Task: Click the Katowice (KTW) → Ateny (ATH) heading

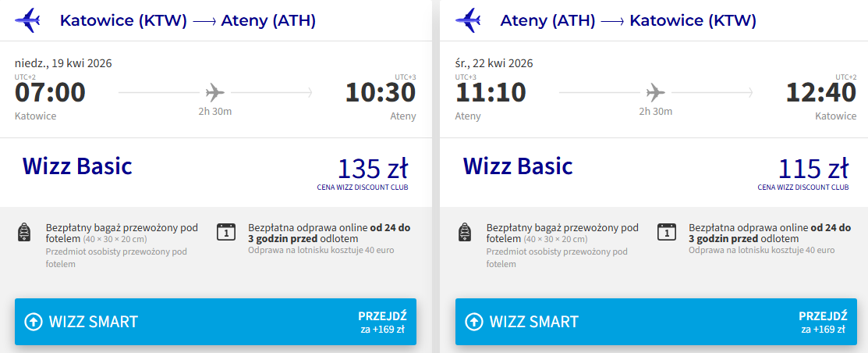Action: point(188,21)
